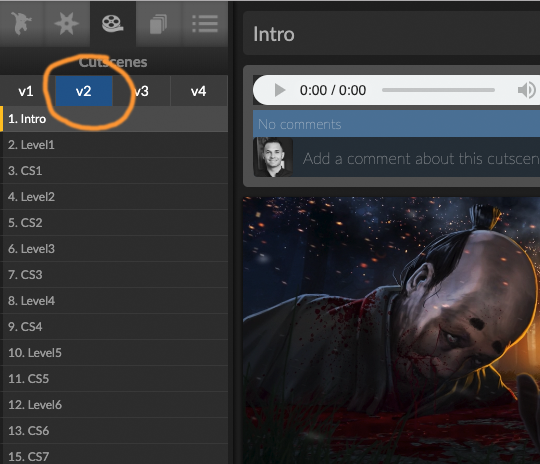Screen dimensions: 540x464
Task: Select the '9. CS4' row
Action: (114, 327)
